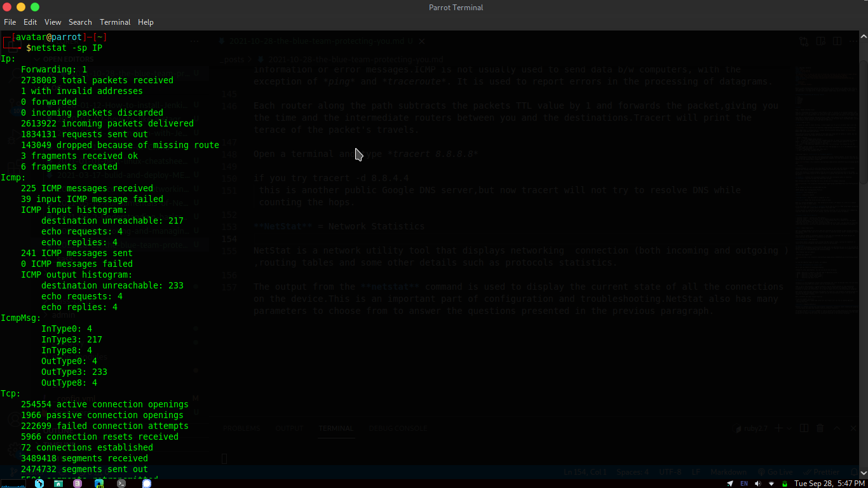
Task: Switch to the PROBLEMS panel tab
Action: pyautogui.click(x=242, y=428)
